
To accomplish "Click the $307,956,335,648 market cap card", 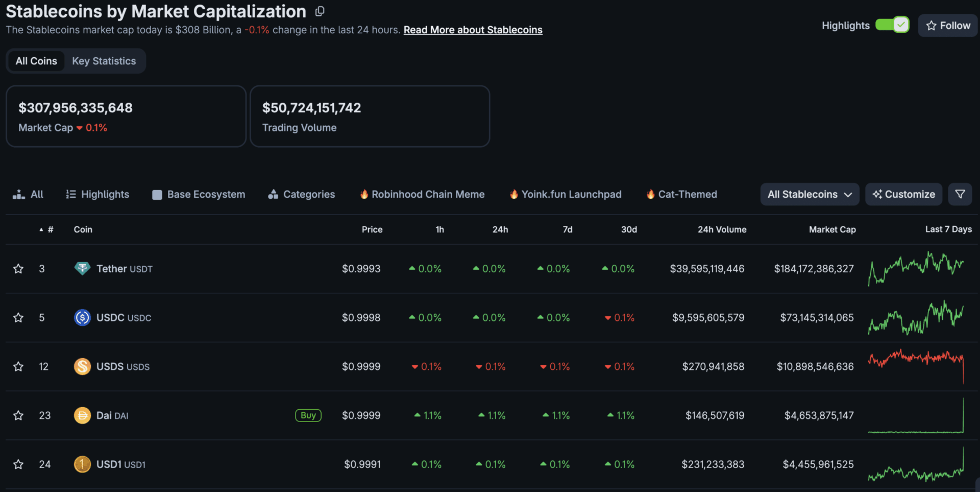I will click(x=126, y=116).
